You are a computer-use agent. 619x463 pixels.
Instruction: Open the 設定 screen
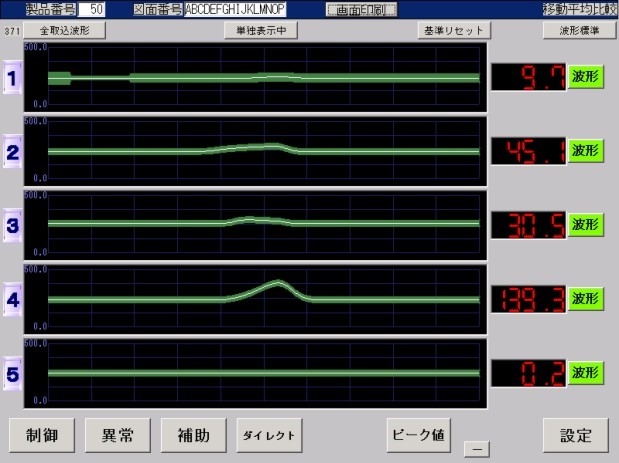(576, 435)
